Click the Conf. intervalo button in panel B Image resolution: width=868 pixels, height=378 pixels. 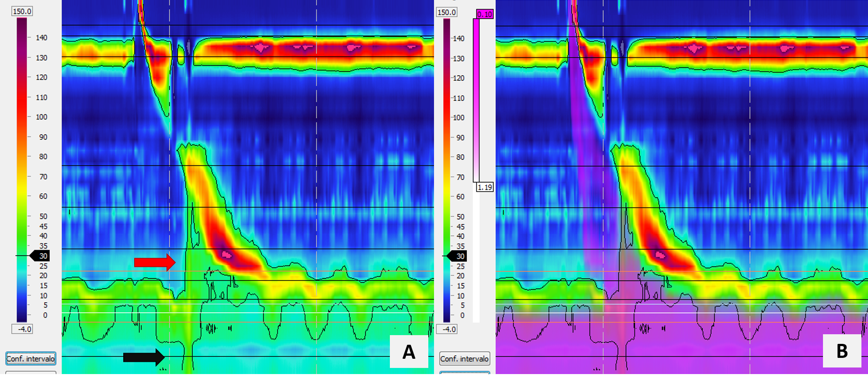[465, 359]
